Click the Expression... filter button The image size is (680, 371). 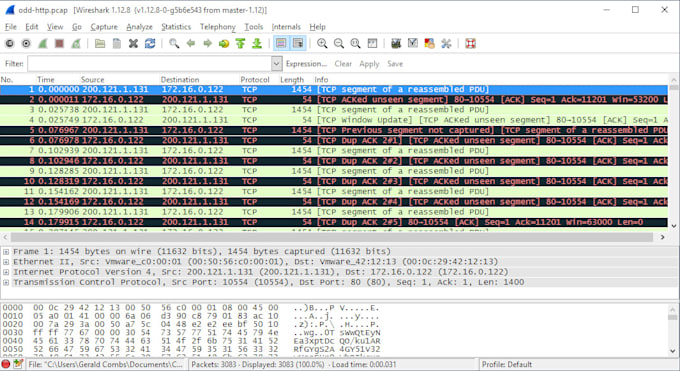306,64
